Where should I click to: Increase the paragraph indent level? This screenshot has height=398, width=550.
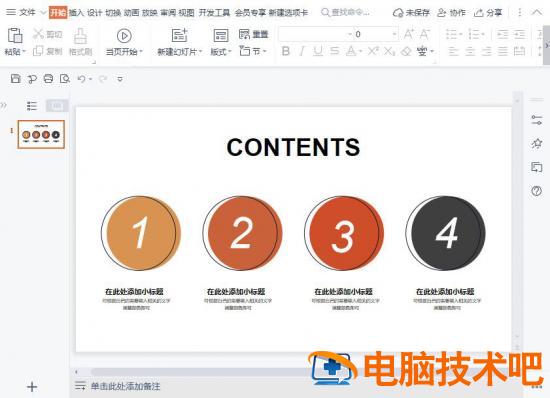pos(519,34)
